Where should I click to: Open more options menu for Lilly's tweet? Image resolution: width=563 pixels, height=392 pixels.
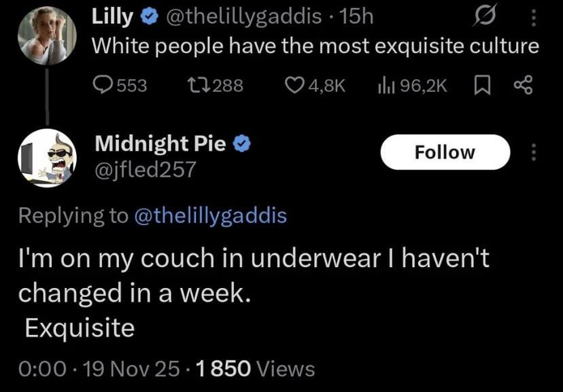tap(533, 16)
